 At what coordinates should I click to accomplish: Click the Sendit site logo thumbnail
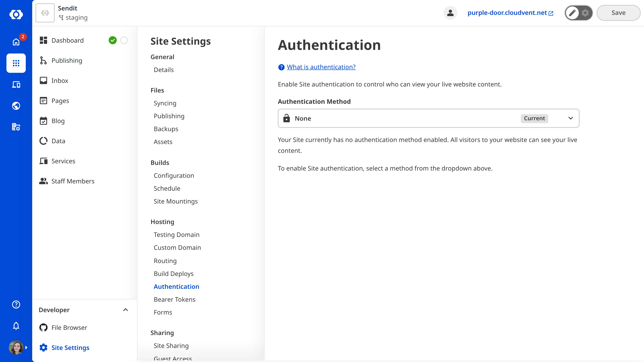coord(45,13)
